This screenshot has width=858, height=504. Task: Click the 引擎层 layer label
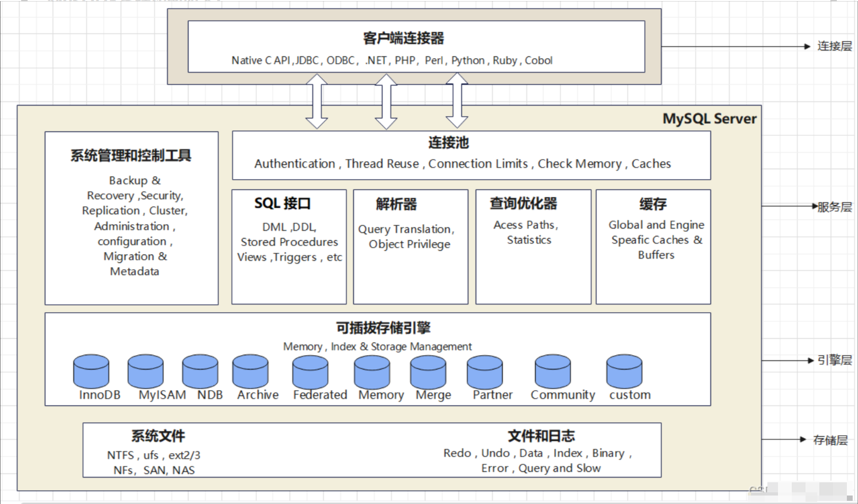pyautogui.click(x=834, y=360)
